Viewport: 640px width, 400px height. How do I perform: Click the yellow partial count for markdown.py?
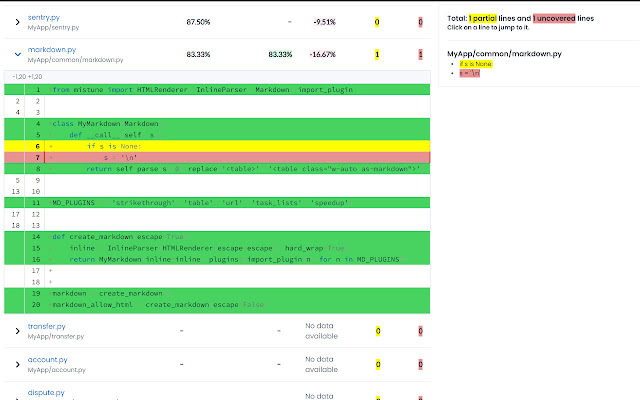click(377, 54)
